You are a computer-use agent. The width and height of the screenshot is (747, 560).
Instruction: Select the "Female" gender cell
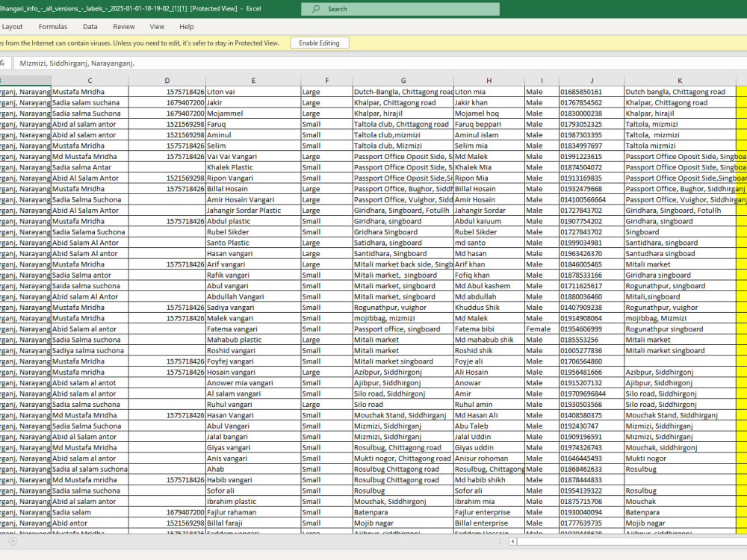pyautogui.click(x=542, y=329)
